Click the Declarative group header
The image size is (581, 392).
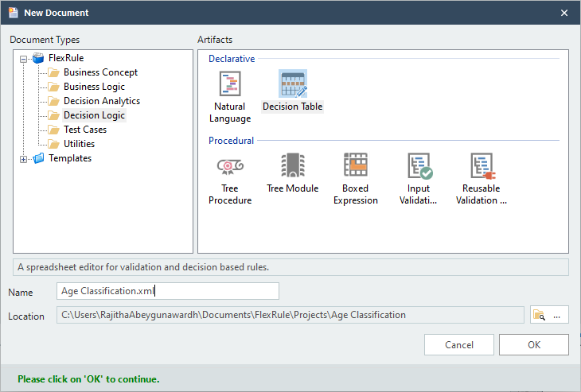tap(232, 59)
